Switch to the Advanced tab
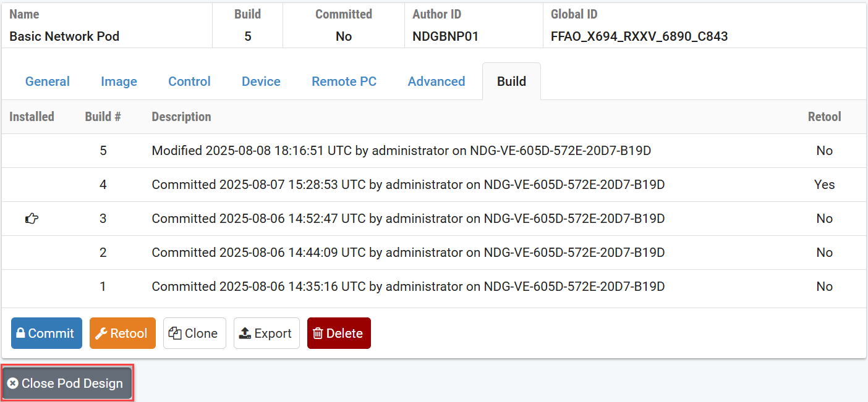 coord(436,82)
